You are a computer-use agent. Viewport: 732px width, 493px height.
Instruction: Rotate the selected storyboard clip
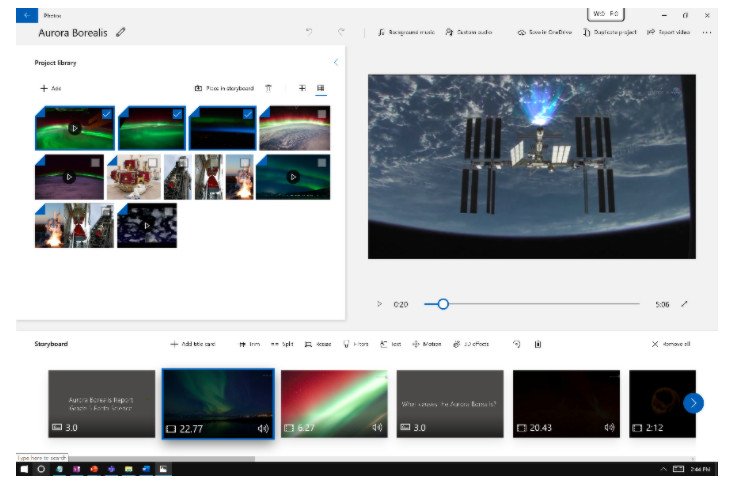(516, 344)
